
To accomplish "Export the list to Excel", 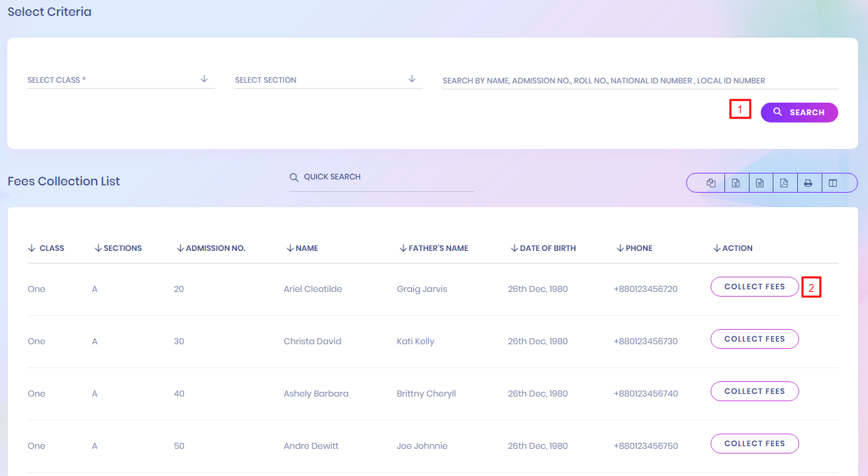I will [x=736, y=183].
